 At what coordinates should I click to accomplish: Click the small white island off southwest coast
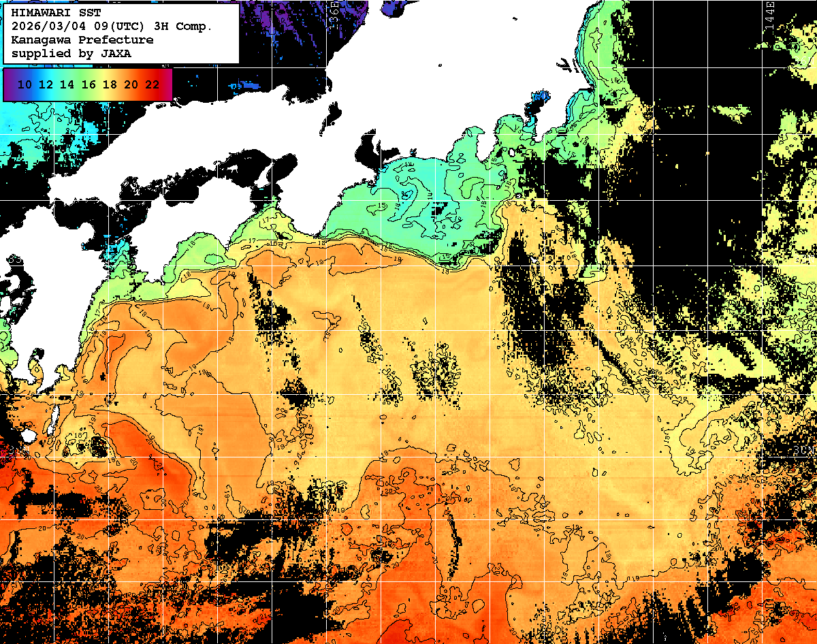click(x=27, y=434)
